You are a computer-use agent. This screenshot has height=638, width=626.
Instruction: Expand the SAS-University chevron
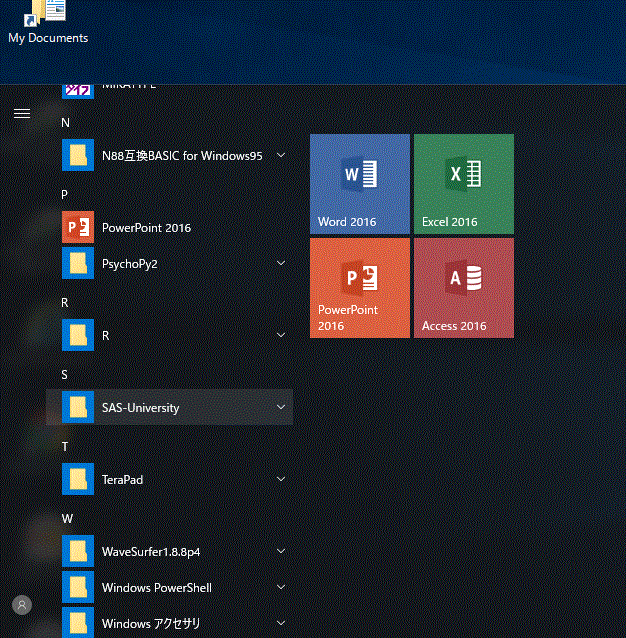(281, 407)
